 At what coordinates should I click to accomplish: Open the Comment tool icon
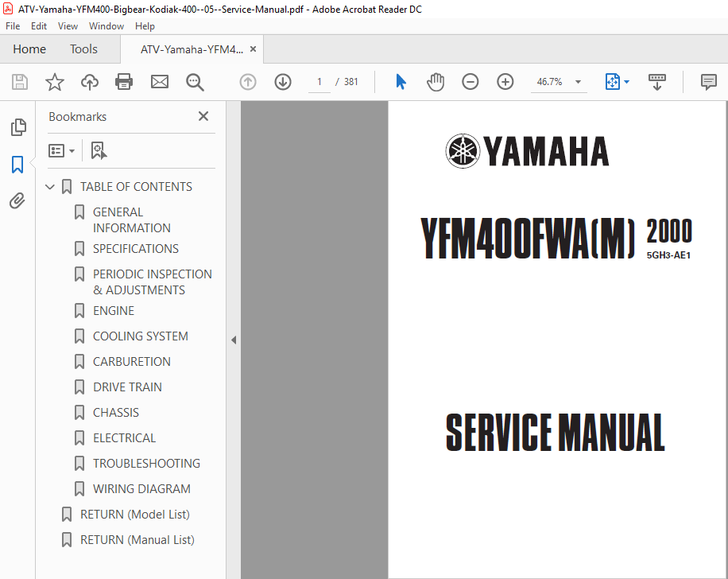point(708,82)
